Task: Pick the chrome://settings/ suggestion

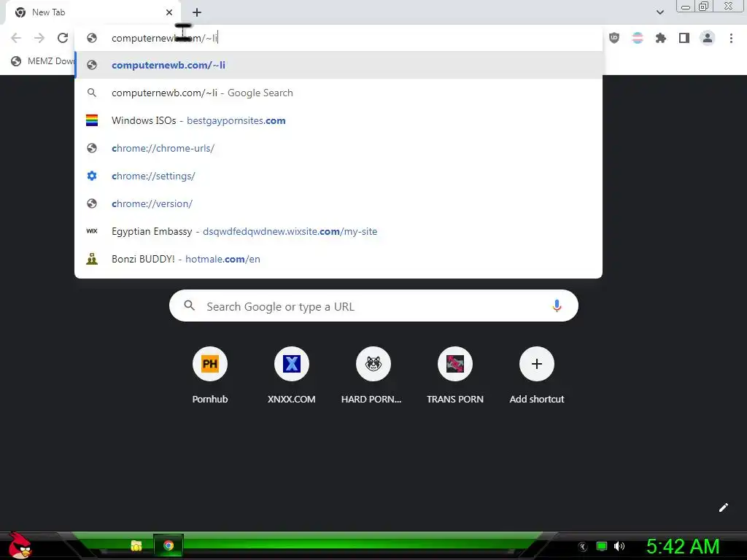Action: click(338, 176)
